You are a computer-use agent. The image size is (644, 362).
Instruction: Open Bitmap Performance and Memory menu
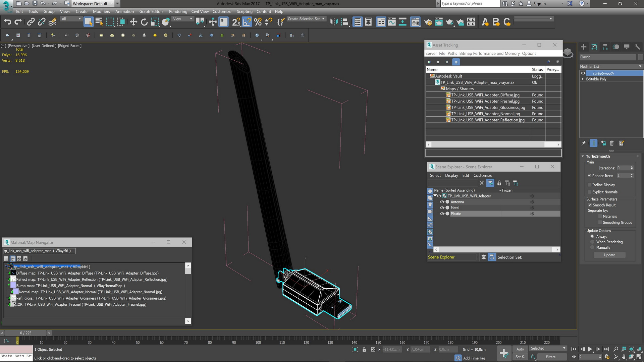point(489,53)
